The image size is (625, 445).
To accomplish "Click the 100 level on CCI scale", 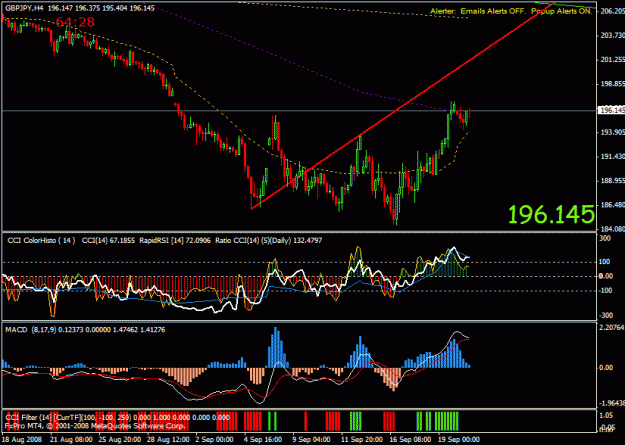I will pos(605,262).
